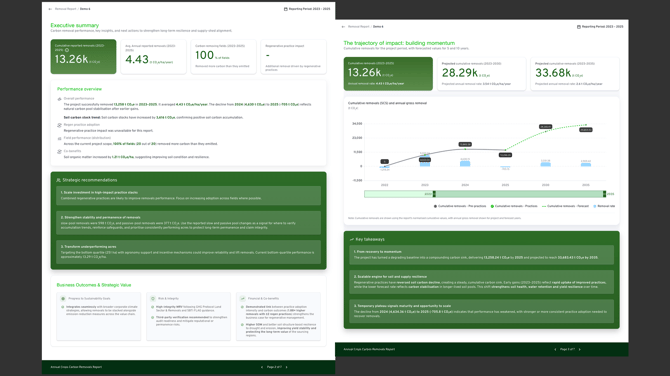Viewport: 670px width, 376px height.
Task: Click From recovery to momentum takeaway
Action: point(482,255)
